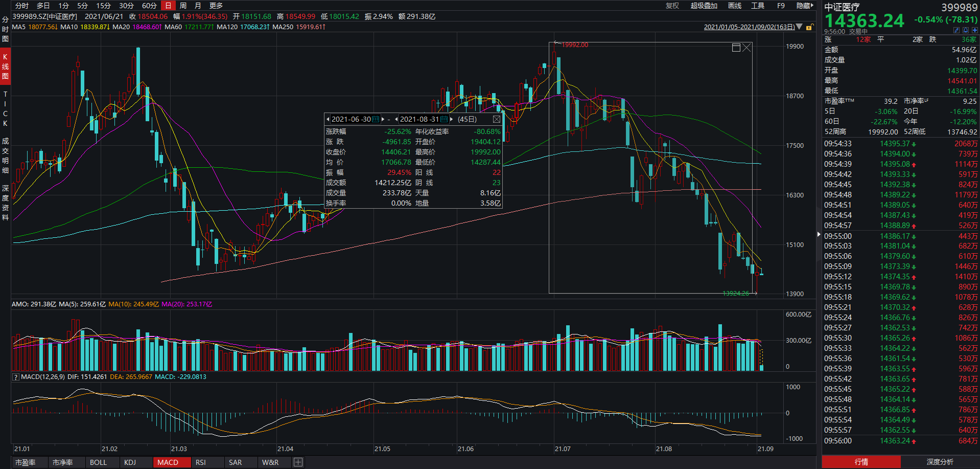The height and width of the screenshot is (469, 980).
Task: Click the date range 2021/01/05-2021/09/02 link
Action: click(x=749, y=27)
